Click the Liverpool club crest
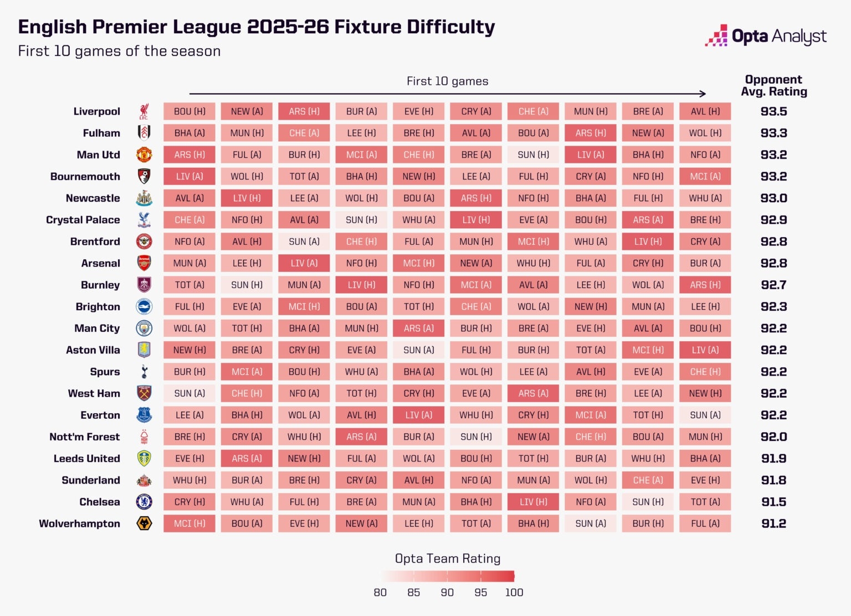 click(x=144, y=111)
